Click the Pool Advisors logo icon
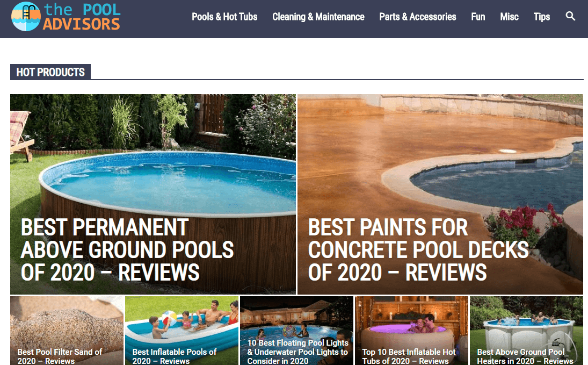The height and width of the screenshot is (365, 588). [26, 17]
